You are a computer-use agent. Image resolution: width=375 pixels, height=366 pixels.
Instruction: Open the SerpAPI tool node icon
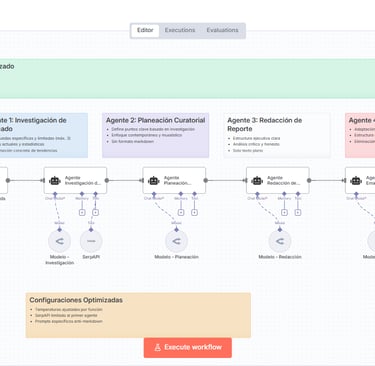(x=91, y=241)
